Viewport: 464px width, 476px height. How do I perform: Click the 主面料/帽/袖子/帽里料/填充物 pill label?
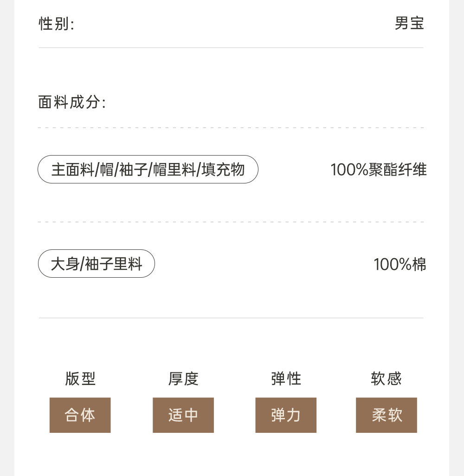point(148,170)
